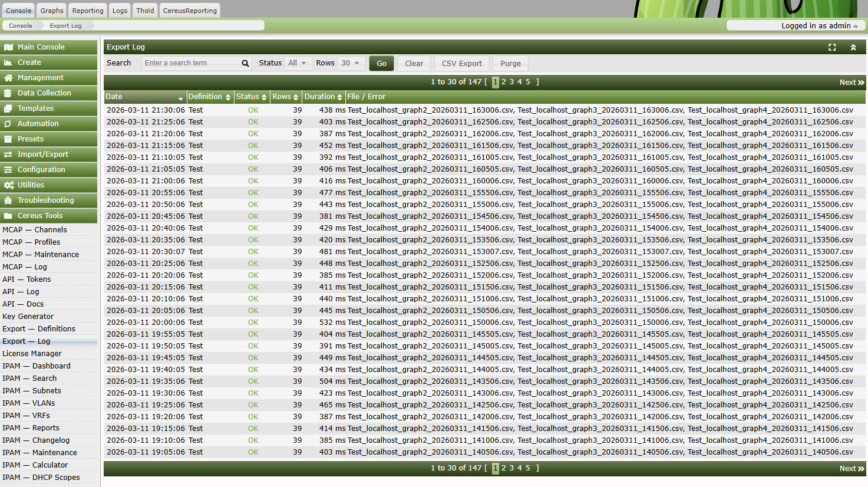The height and width of the screenshot is (487, 868).
Task: Open the Troubleshooting bug icon
Action: (8, 200)
